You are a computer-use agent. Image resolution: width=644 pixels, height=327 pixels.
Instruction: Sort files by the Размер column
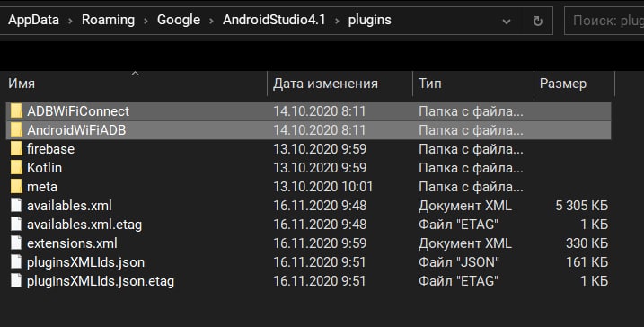(x=574, y=84)
